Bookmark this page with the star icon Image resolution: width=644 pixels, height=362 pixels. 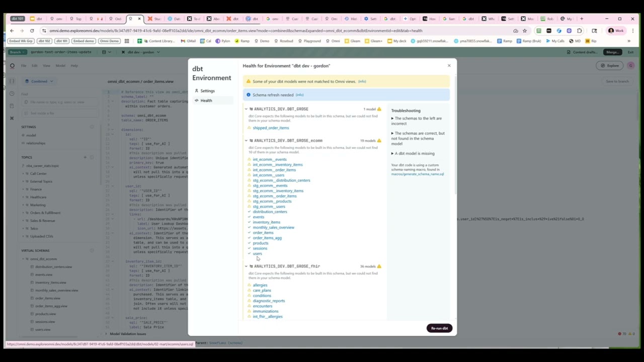pyautogui.click(x=525, y=31)
